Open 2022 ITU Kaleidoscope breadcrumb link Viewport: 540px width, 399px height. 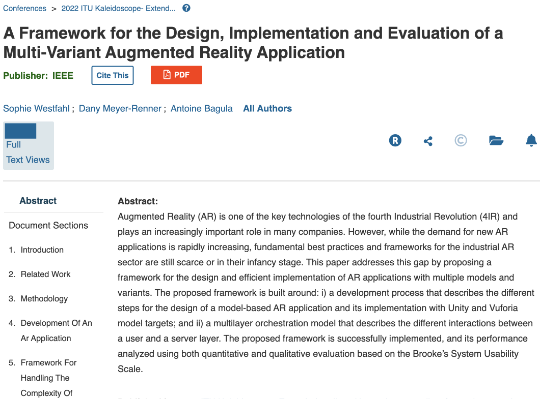click(118, 8)
